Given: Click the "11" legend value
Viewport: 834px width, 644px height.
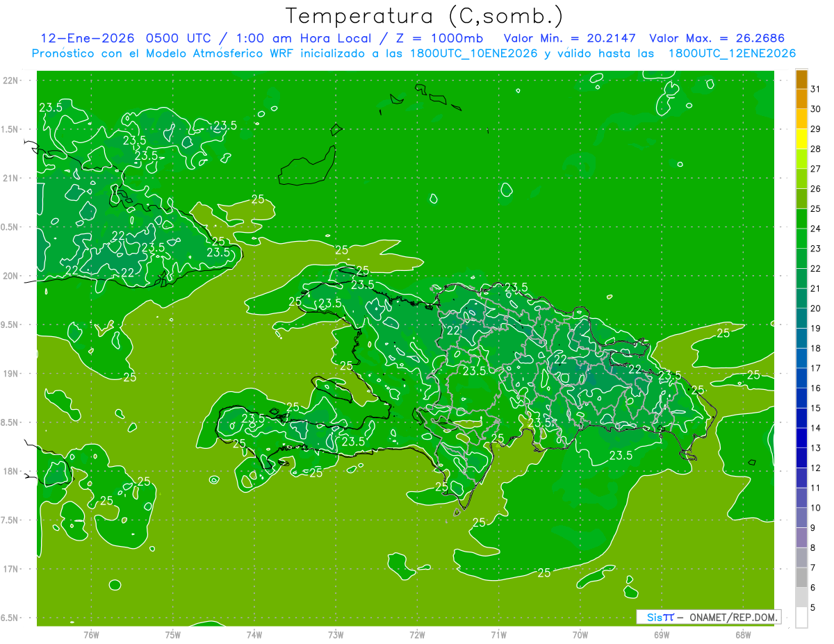Looking at the screenshot, I should 815,488.
